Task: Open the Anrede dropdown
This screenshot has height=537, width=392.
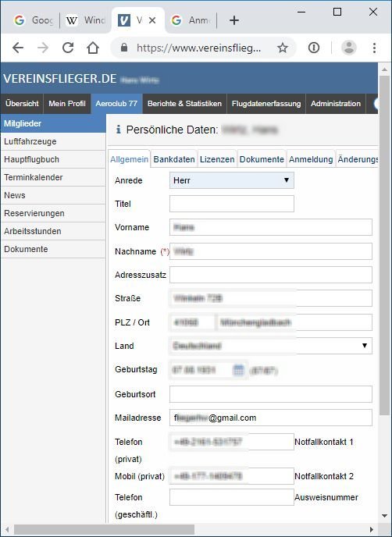Action: click(x=232, y=180)
